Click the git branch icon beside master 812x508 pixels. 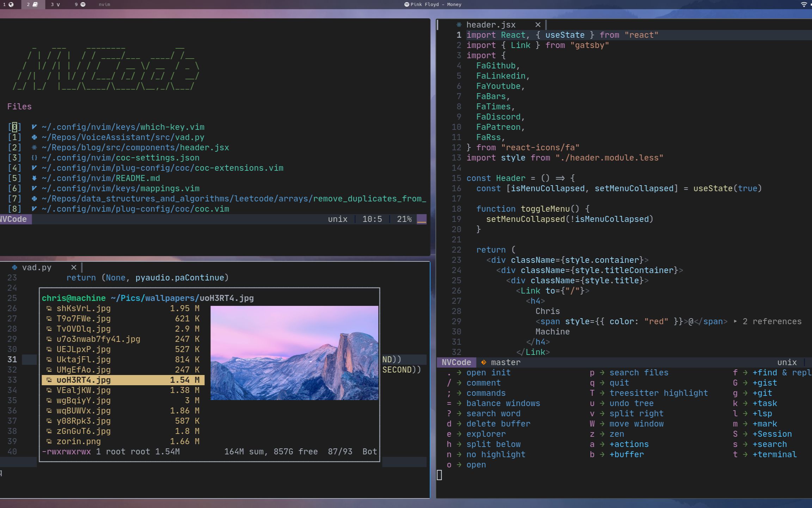(483, 362)
